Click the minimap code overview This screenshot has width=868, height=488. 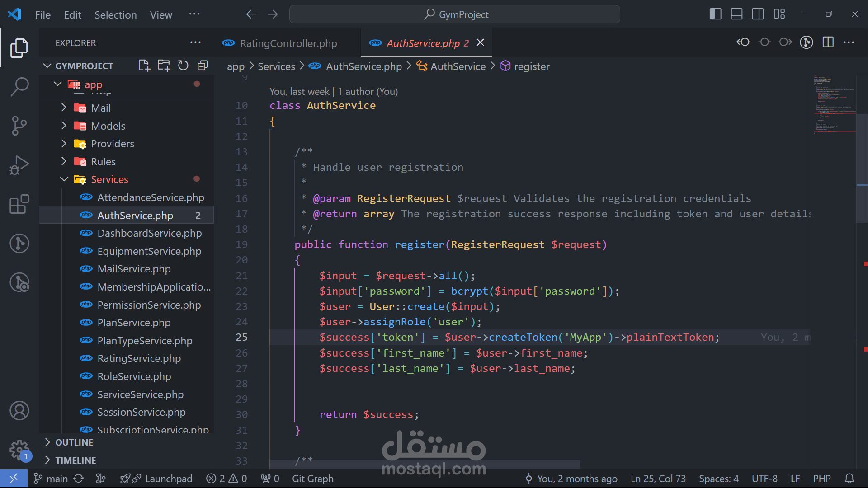(834, 104)
